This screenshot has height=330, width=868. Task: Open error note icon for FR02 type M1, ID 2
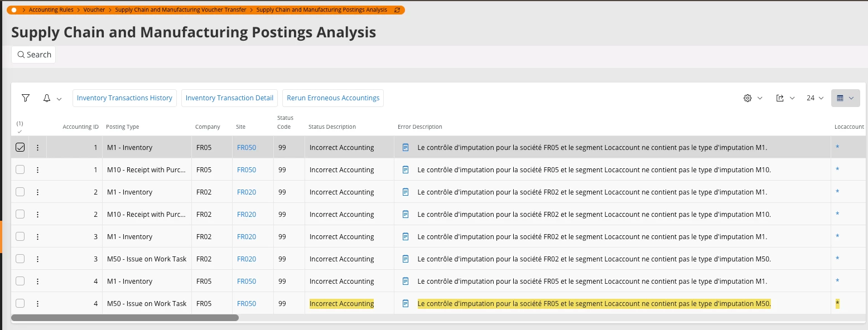406,192
